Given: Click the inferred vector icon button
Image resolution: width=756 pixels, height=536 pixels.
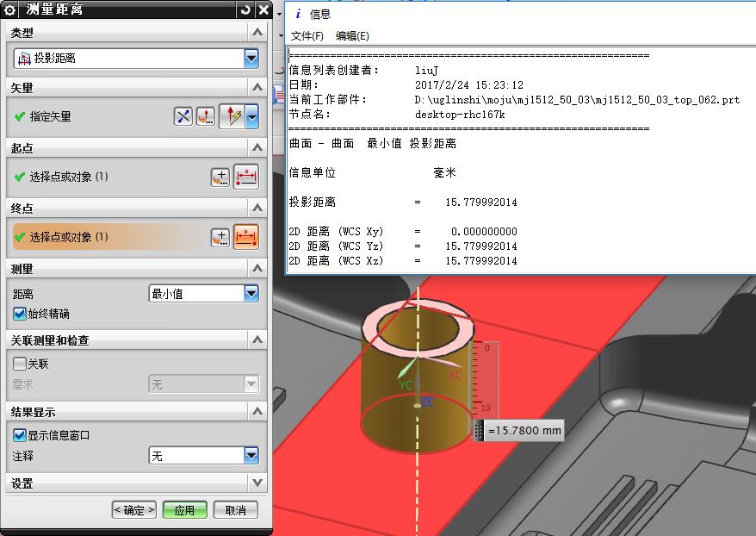Looking at the screenshot, I should (x=232, y=116).
